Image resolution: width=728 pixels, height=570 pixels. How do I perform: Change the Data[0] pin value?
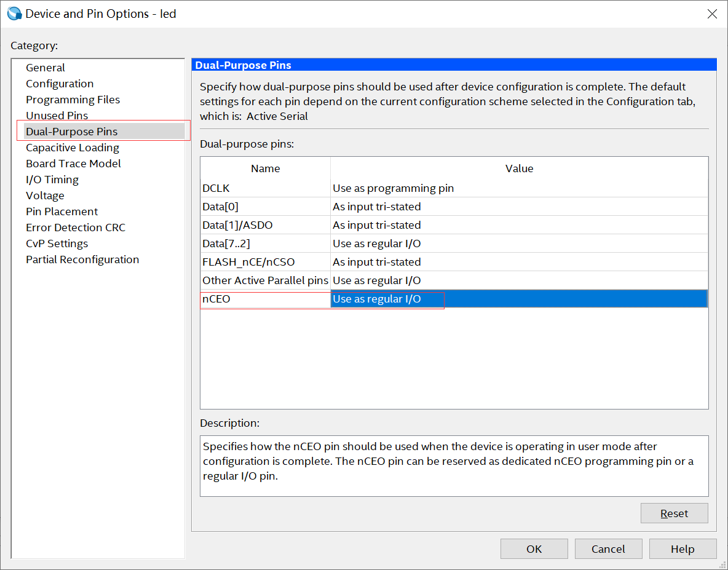[518, 207]
